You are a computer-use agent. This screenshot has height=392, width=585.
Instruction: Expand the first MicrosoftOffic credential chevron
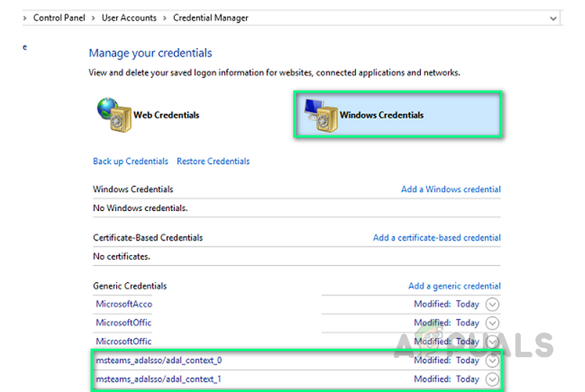[x=493, y=323]
